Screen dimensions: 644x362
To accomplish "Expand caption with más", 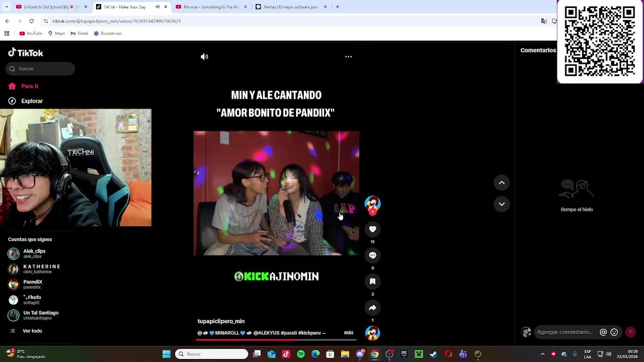I will 349,333.
